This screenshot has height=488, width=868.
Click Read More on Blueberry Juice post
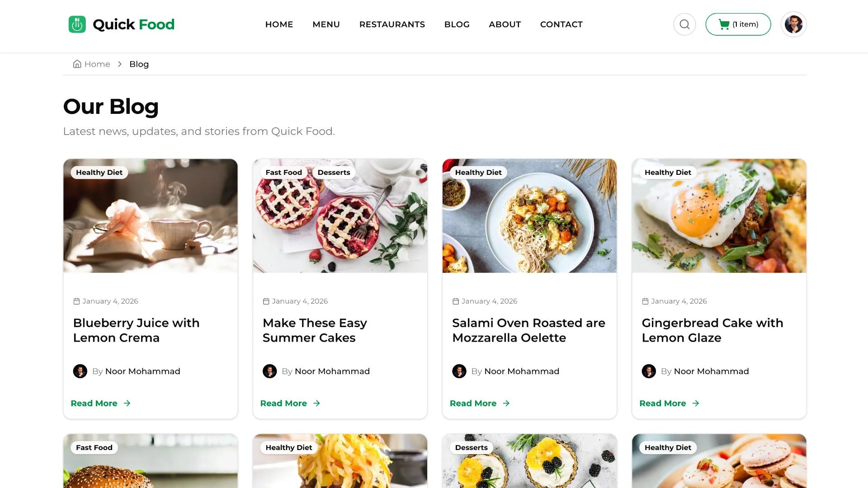click(94, 403)
